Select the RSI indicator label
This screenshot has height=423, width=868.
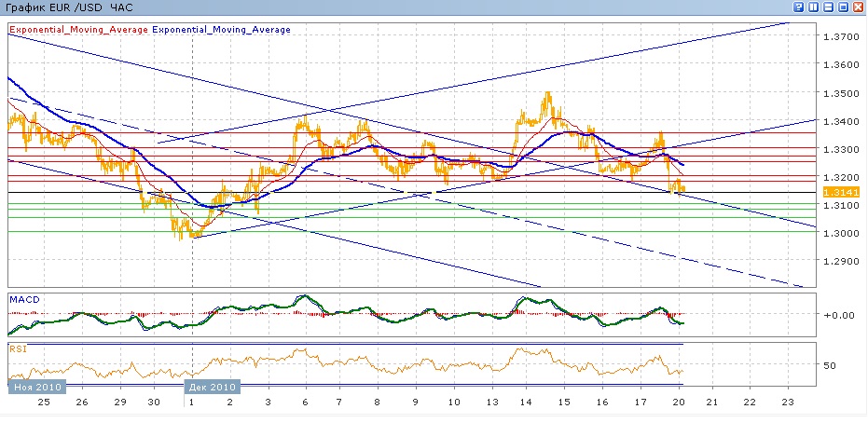coord(18,348)
